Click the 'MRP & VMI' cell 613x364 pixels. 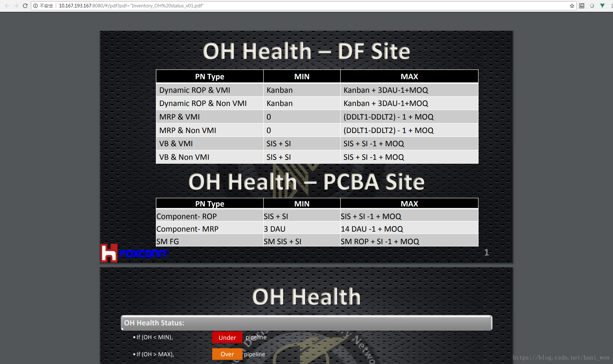point(210,117)
